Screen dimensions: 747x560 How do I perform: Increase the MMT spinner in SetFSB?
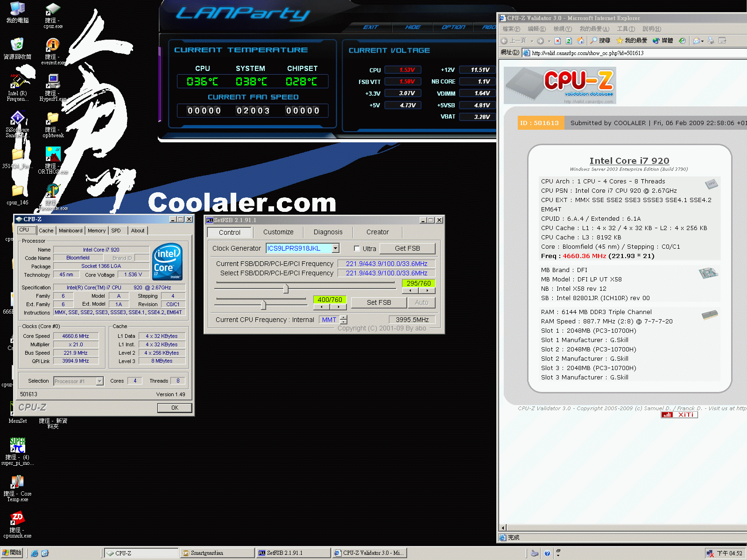tap(344, 317)
